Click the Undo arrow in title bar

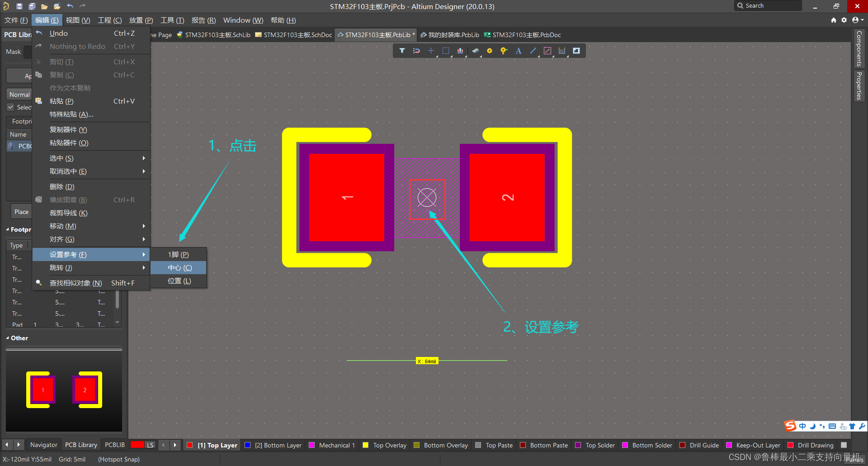(x=70, y=6)
